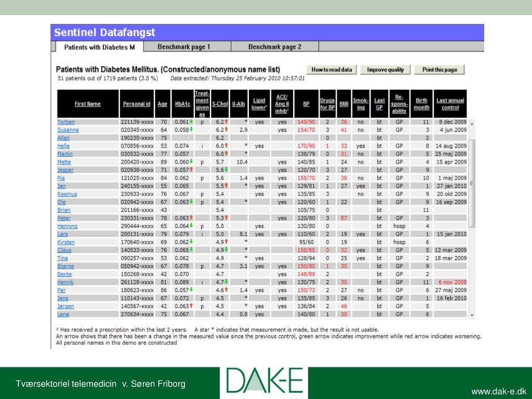The height and width of the screenshot is (399, 532).
Task: Click the scrollbar up arrow in patient list
Action: point(472,124)
